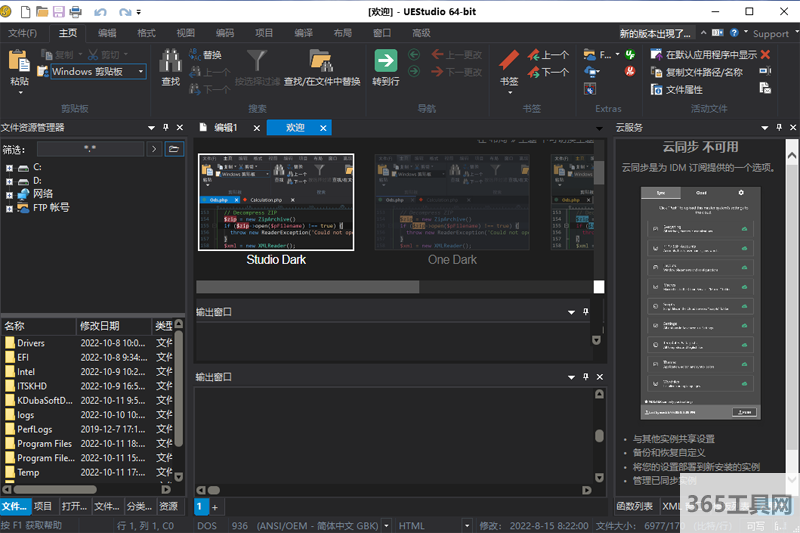Switch to the 编辑1 document tab
Screen dimensions: 800x533
tap(226, 128)
